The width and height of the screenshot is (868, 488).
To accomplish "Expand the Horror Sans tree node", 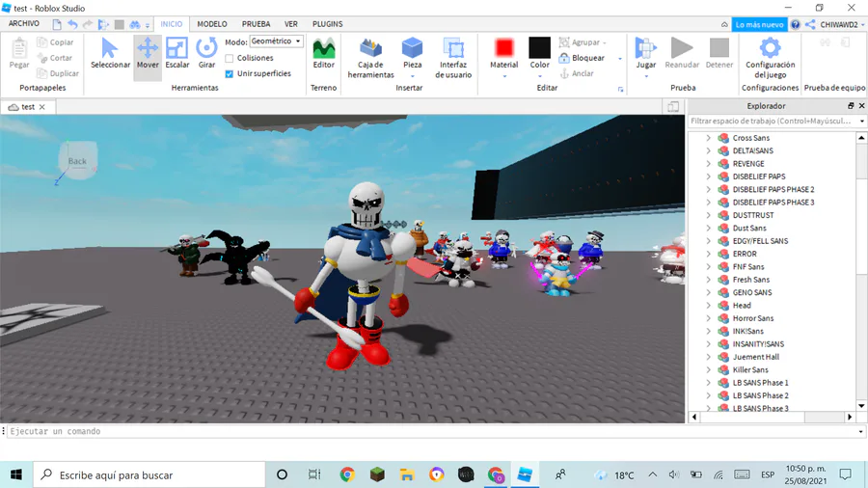I will [708, 318].
